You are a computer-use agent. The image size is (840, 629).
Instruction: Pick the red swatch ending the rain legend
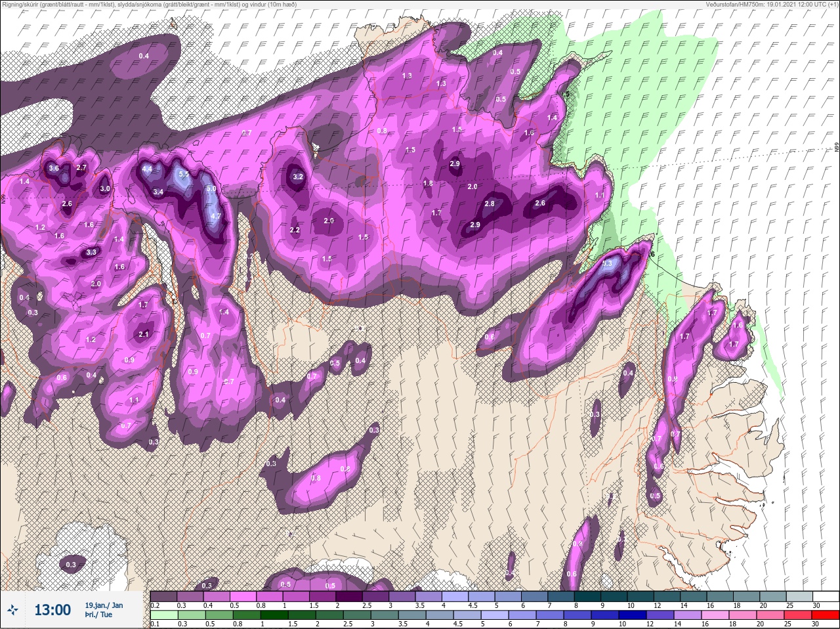point(825,616)
